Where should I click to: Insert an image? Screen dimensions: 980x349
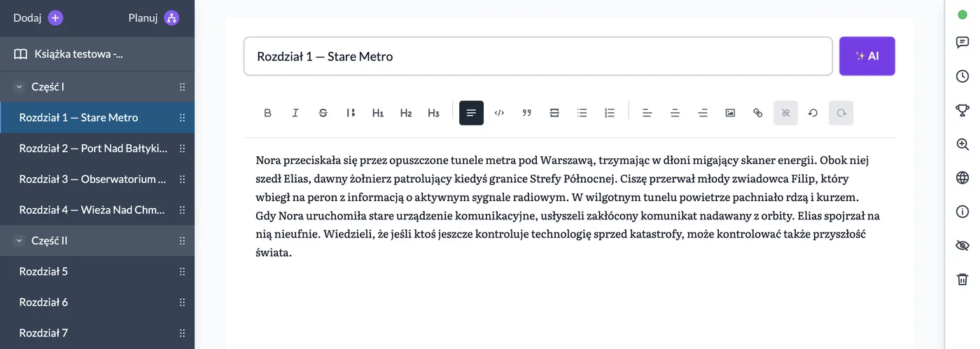[x=730, y=113]
